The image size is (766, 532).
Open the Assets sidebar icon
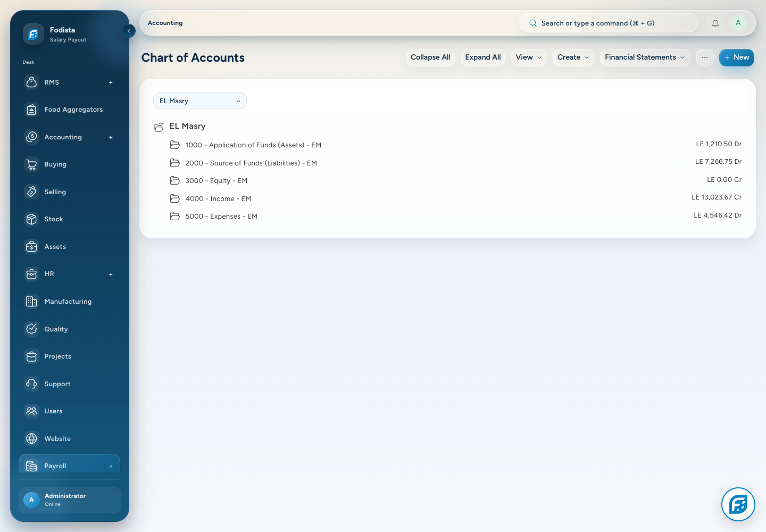tap(32, 247)
